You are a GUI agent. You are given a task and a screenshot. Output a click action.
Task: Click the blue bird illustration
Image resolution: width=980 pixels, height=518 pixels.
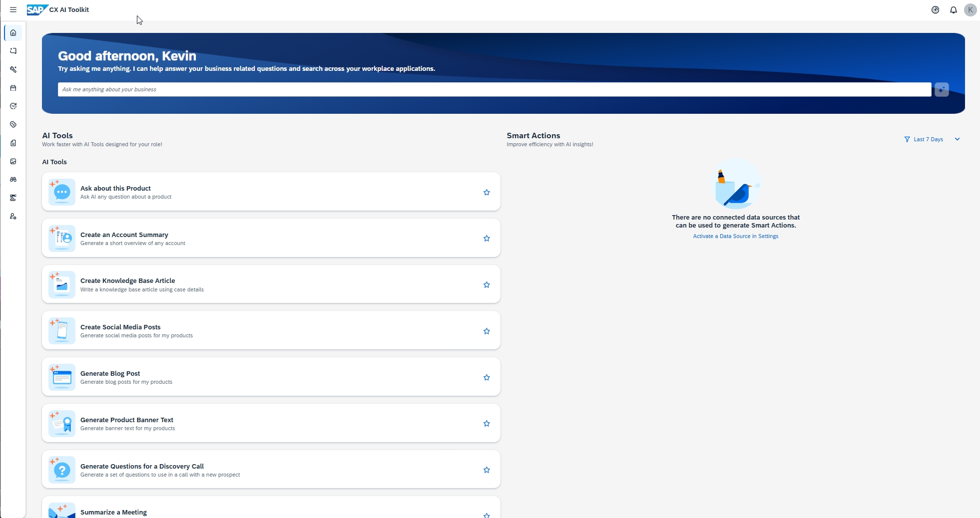click(x=736, y=184)
